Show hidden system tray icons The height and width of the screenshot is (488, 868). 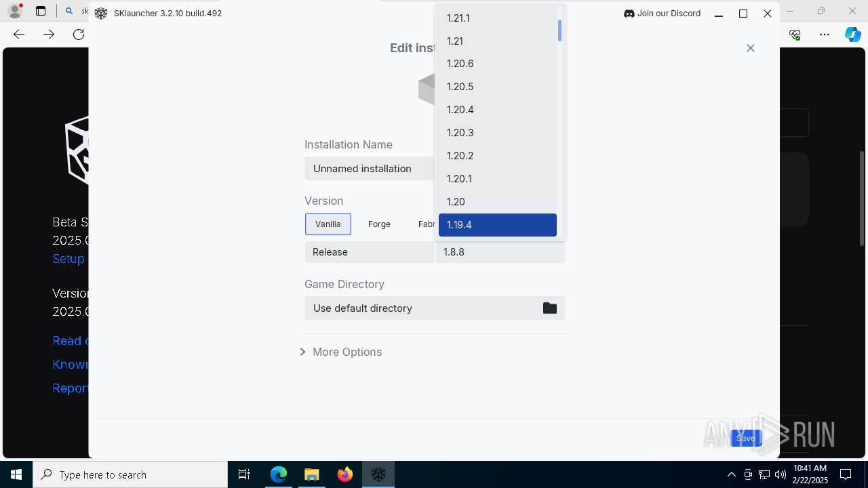[x=732, y=474]
